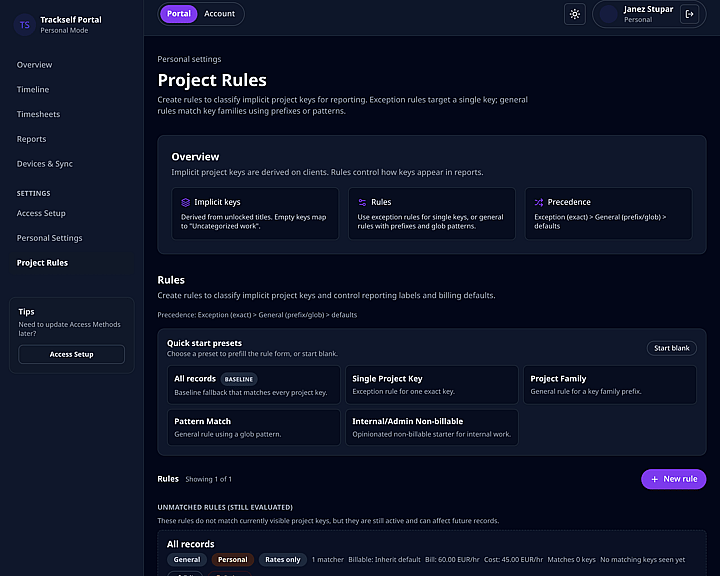The height and width of the screenshot is (576, 720).
Task: Click 'UNMATCHED RULES (STILL EVALUATED)' heading
Action: 225,507
